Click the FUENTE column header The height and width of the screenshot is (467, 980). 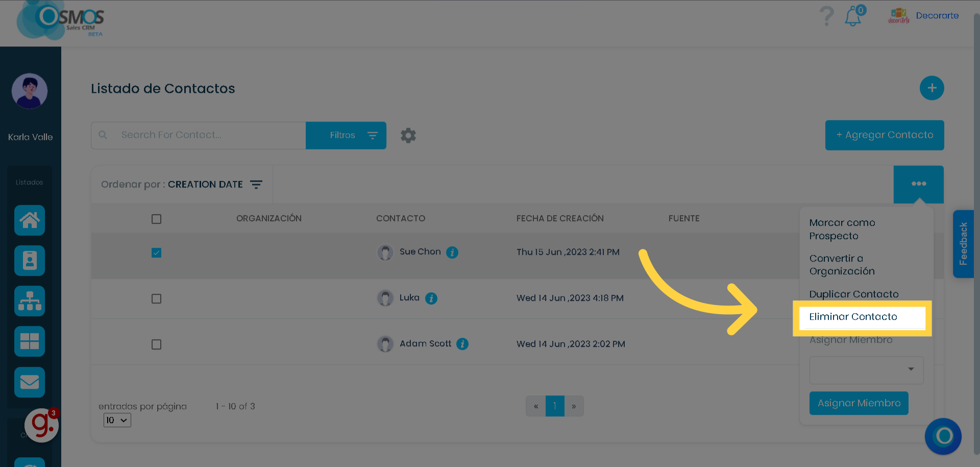point(684,219)
